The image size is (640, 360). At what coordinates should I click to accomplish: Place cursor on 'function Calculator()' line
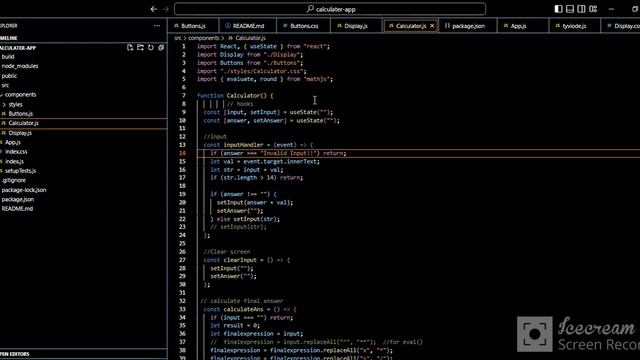click(235, 96)
